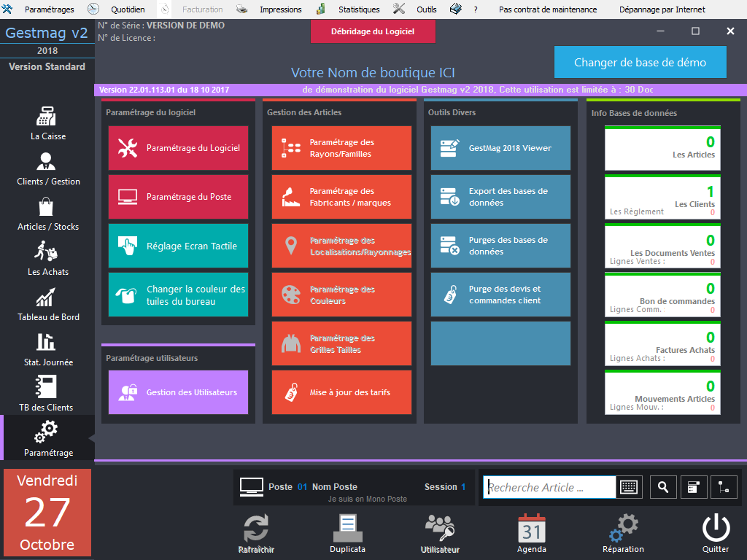Click the Poste 01 Nom Poste panel
Image resolution: width=747 pixels, height=560 pixels.
pyautogui.click(x=354, y=488)
